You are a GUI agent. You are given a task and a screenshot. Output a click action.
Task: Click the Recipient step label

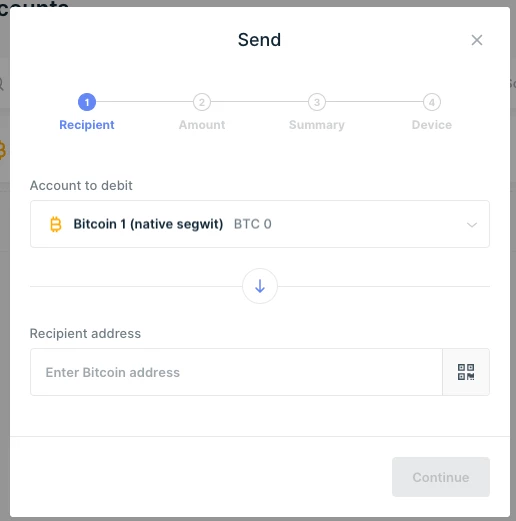point(87,125)
